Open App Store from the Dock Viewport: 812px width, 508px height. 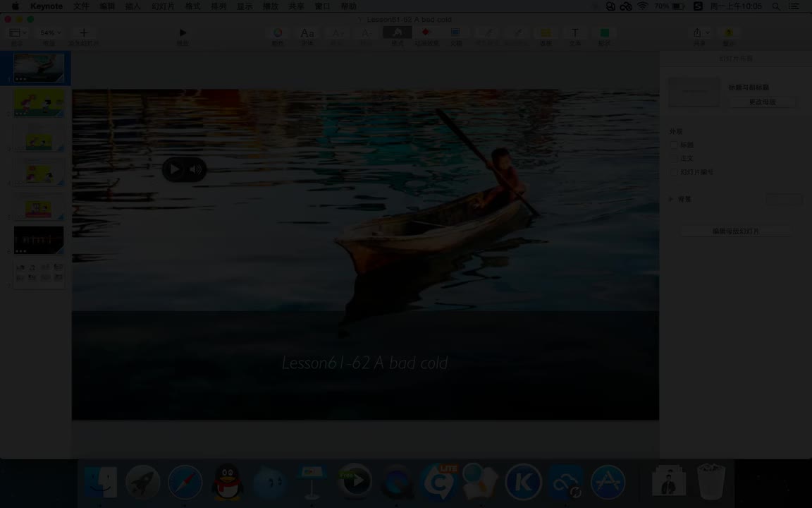[608, 482]
